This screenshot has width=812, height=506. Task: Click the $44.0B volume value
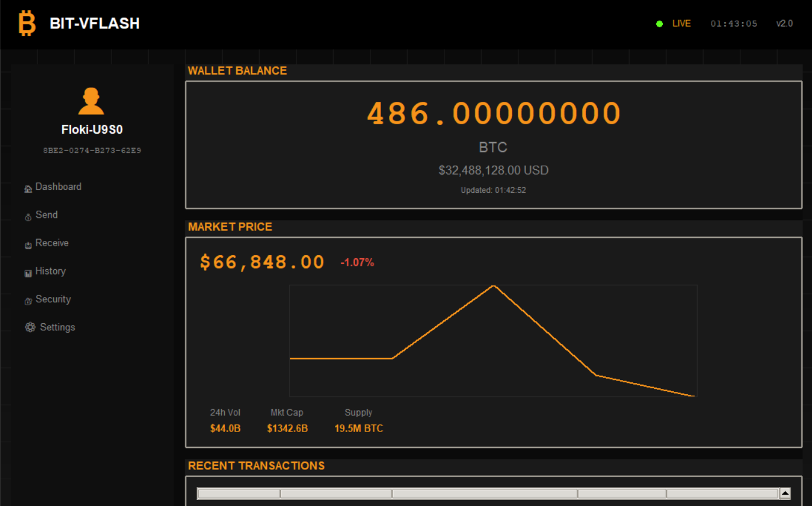coord(225,428)
